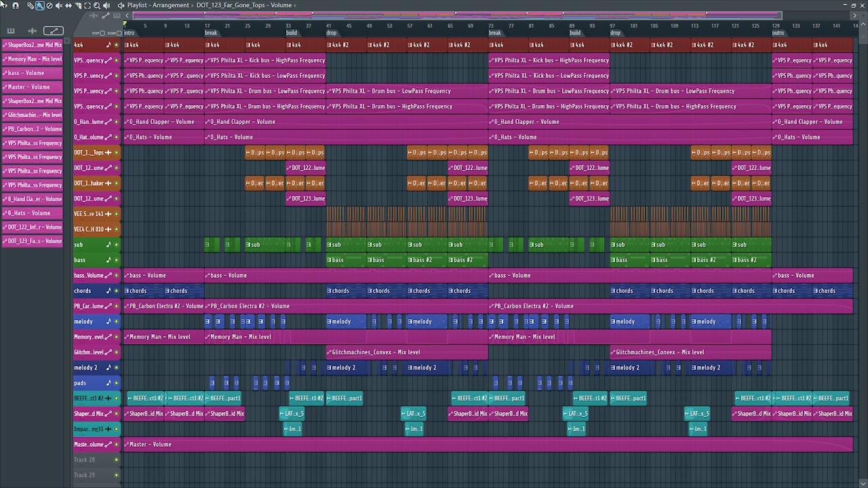The width and height of the screenshot is (868, 488).
Task: Click audio icon on Impac..ng31 track
Action: tap(108, 429)
